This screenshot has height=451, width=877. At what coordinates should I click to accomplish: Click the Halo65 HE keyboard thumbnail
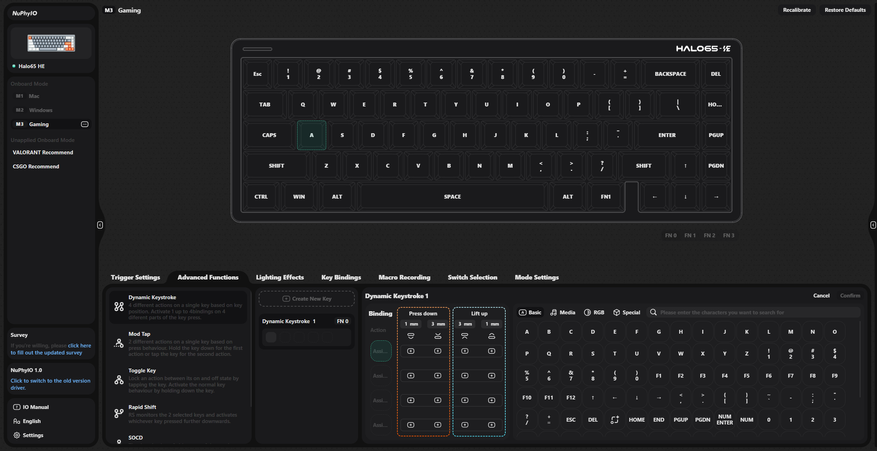pos(51,43)
